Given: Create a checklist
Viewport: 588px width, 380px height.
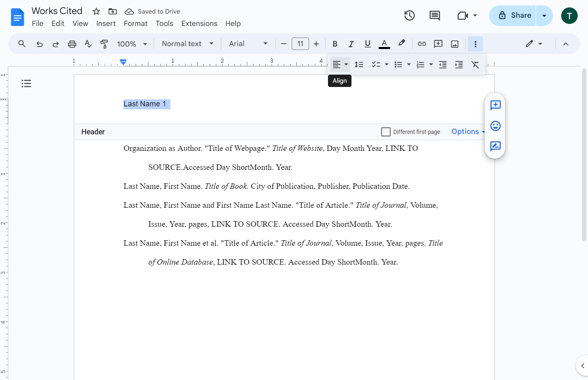Looking at the screenshot, I should point(376,65).
